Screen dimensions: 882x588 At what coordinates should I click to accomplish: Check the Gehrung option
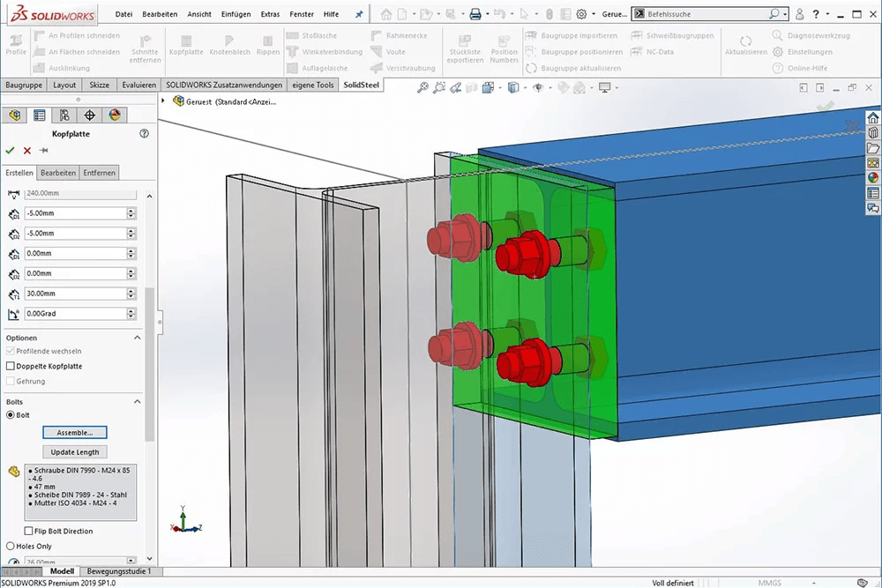tap(11, 381)
